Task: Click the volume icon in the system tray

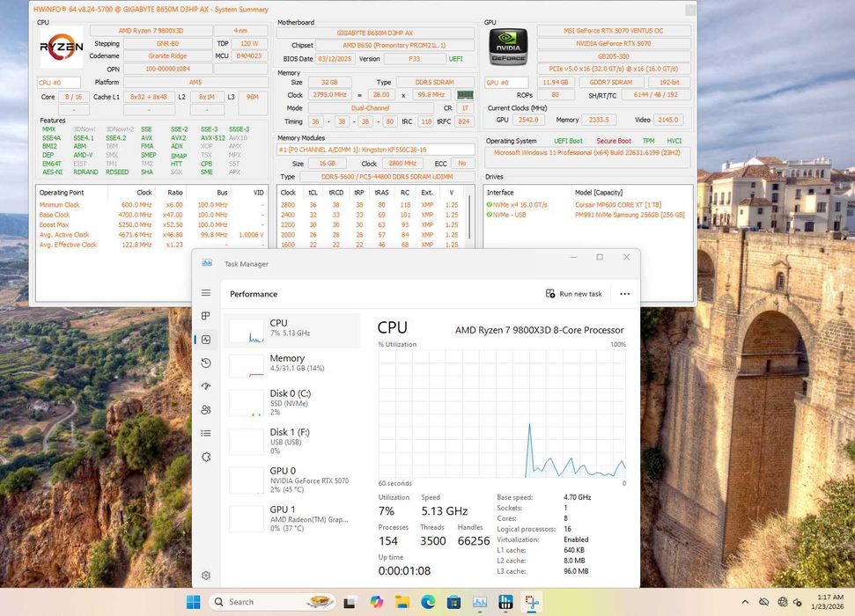Action: 798,602
